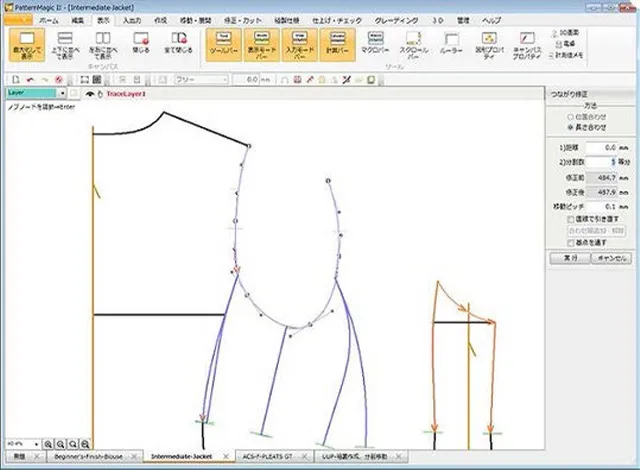Image resolution: width=640 pixels, height=470 pixels.
Task: Enable the 直線で引き直す checkbox
Action: [x=570, y=217]
